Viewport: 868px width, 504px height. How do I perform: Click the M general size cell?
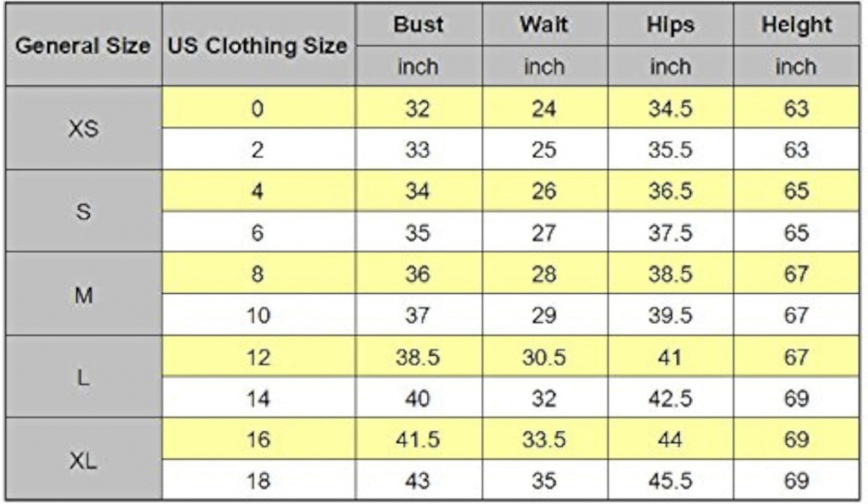pyautogui.click(x=84, y=294)
